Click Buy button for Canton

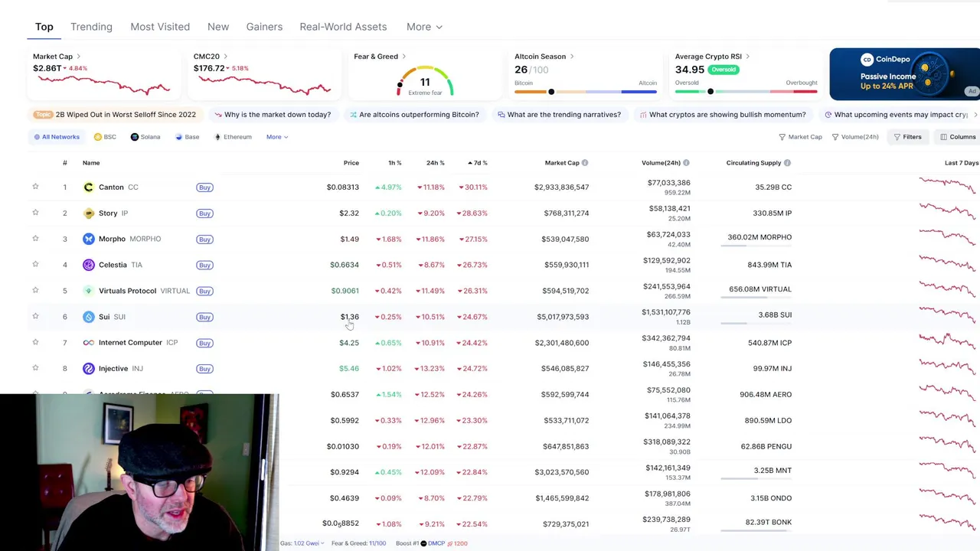click(x=204, y=187)
